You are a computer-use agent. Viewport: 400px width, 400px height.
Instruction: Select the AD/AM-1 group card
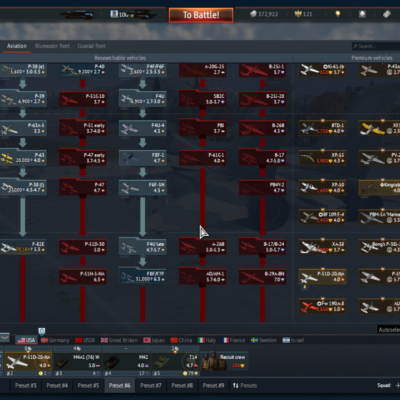coord(203,276)
